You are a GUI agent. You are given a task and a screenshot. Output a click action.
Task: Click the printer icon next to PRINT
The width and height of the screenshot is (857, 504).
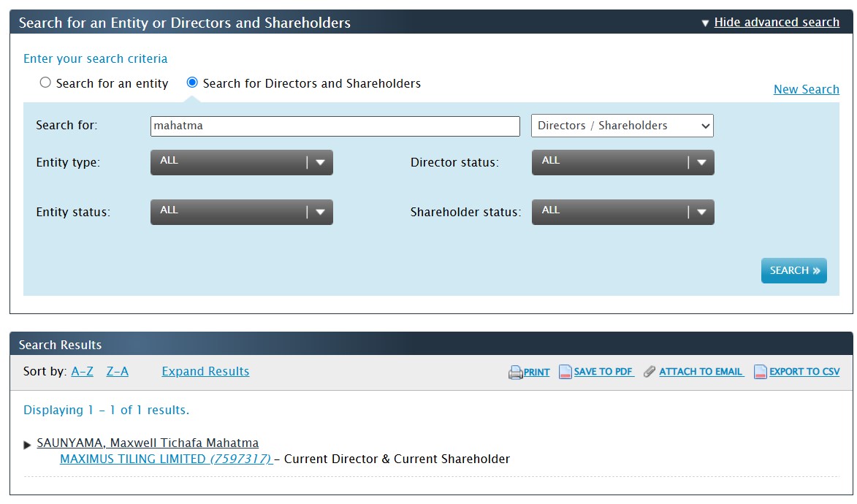[515, 373]
